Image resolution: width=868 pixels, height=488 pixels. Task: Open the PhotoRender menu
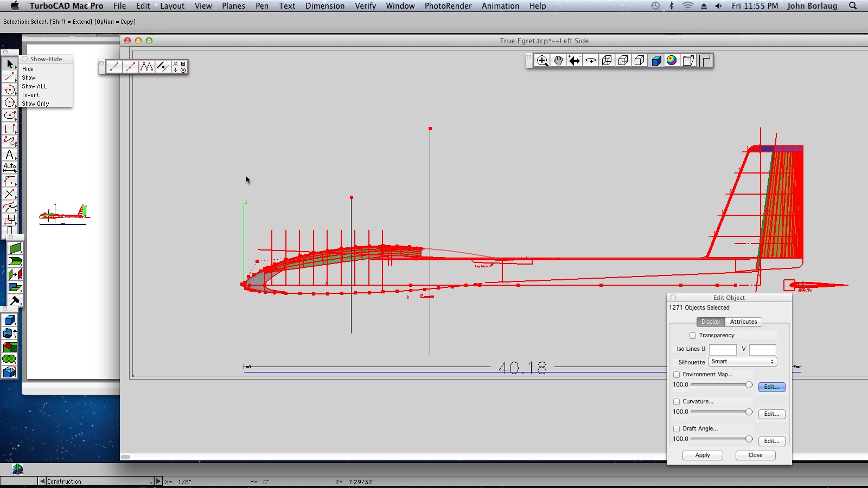tap(448, 6)
